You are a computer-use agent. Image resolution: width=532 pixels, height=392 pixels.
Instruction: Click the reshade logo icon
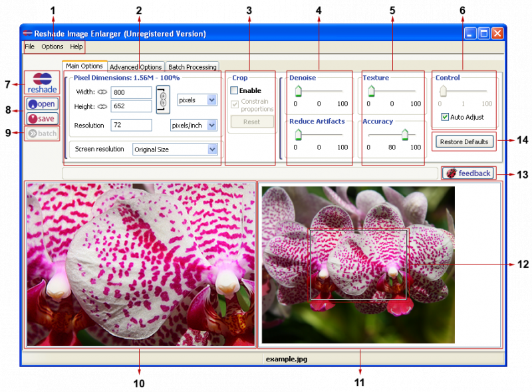42,83
